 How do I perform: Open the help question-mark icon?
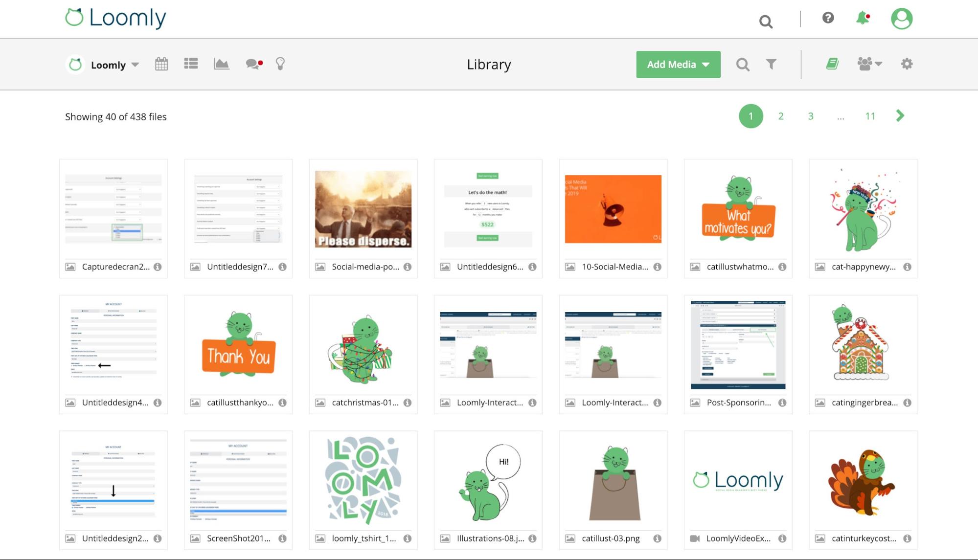tap(827, 19)
